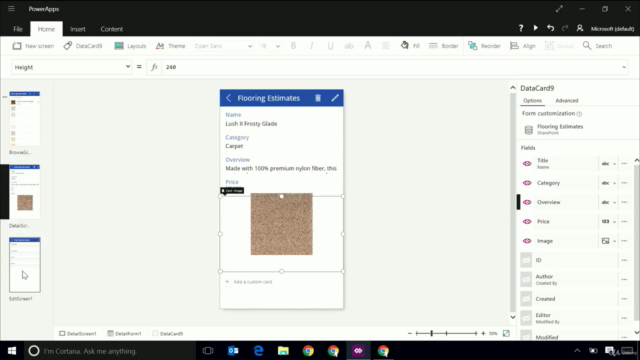Add a New screen
The image size is (640, 360).
coord(33,46)
